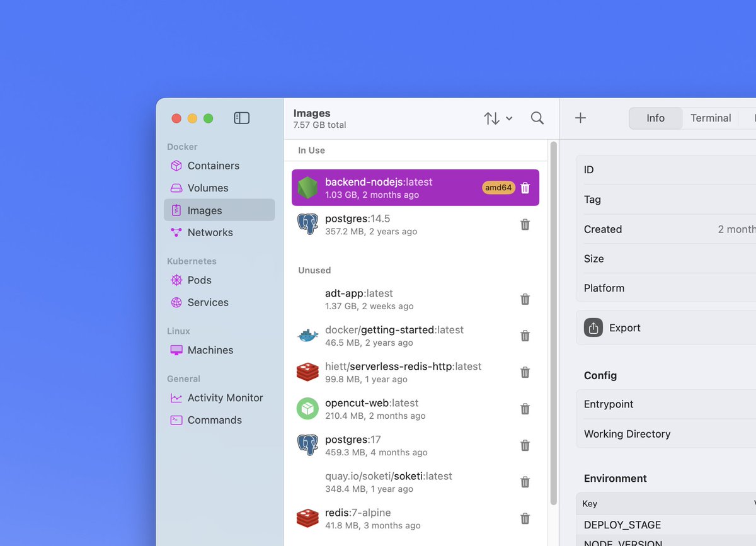
Task: Select the adt-app:latest image row
Action: pos(415,299)
